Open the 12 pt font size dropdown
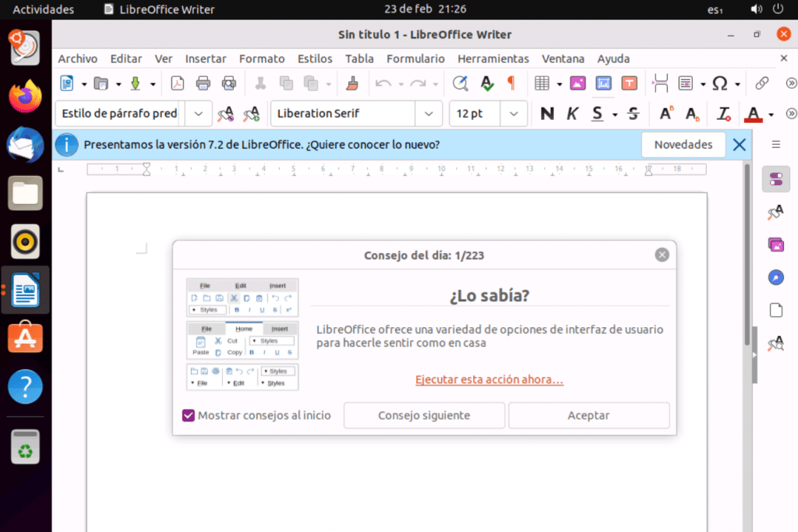Image resolution: width=798 pixels, height=532 pixels. pyautogui.click(x=513, y=114)
